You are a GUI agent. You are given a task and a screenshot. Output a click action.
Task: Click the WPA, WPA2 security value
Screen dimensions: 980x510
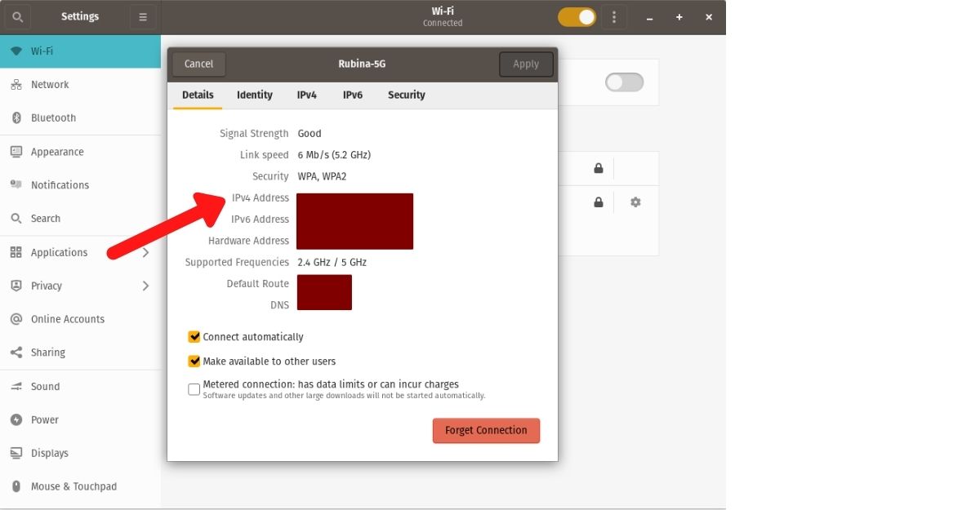tap(322, 176)
